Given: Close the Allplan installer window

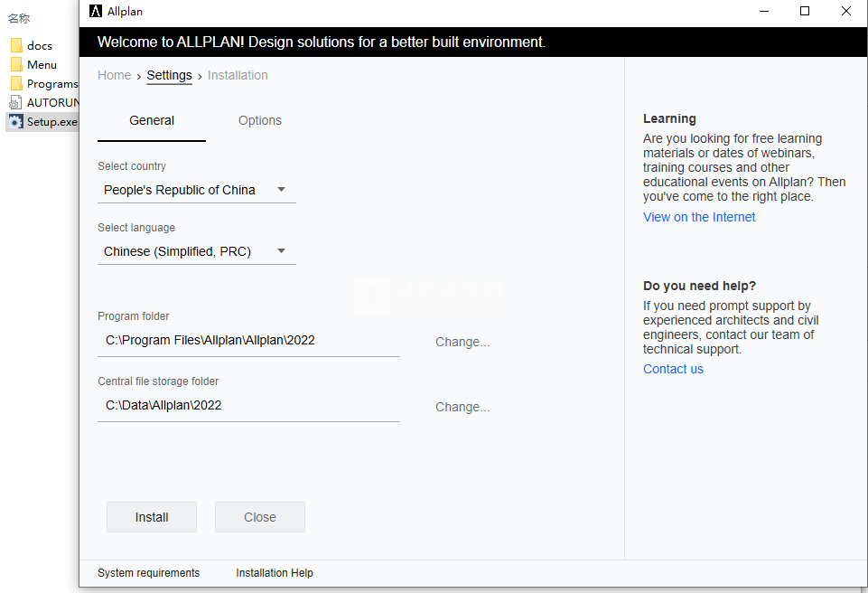Looking at the screenshot, I should tap(845, 11).
